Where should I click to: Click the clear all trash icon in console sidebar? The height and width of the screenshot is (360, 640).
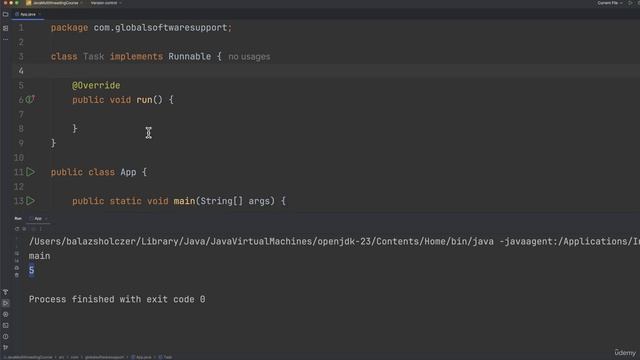pyautogui.click(x=17, y=276)
